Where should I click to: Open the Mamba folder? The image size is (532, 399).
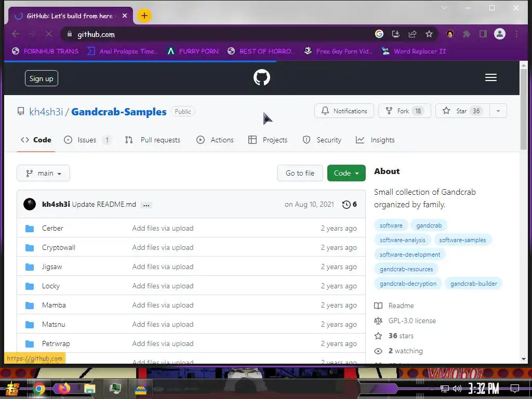click(x=54, y=305)
